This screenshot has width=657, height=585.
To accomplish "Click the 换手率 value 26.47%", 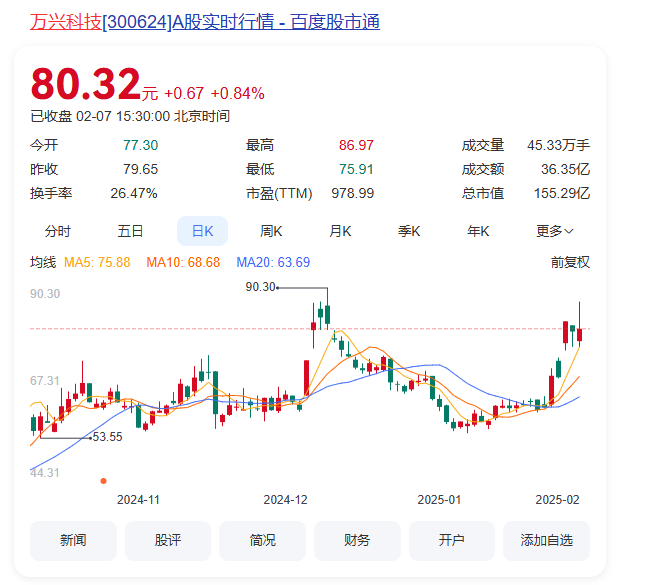I will 134,193.
